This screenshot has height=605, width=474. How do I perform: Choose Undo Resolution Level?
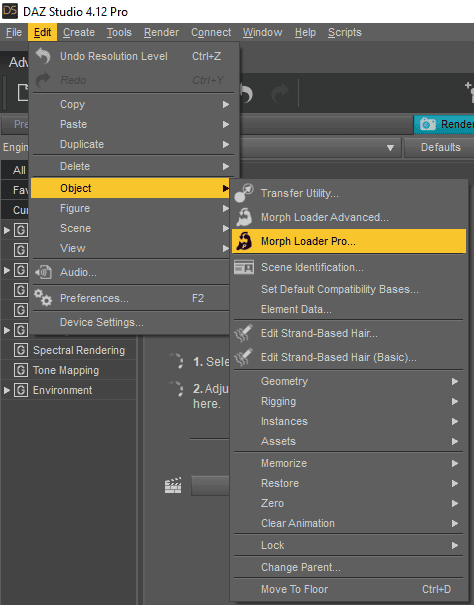(x=134, y=56)
